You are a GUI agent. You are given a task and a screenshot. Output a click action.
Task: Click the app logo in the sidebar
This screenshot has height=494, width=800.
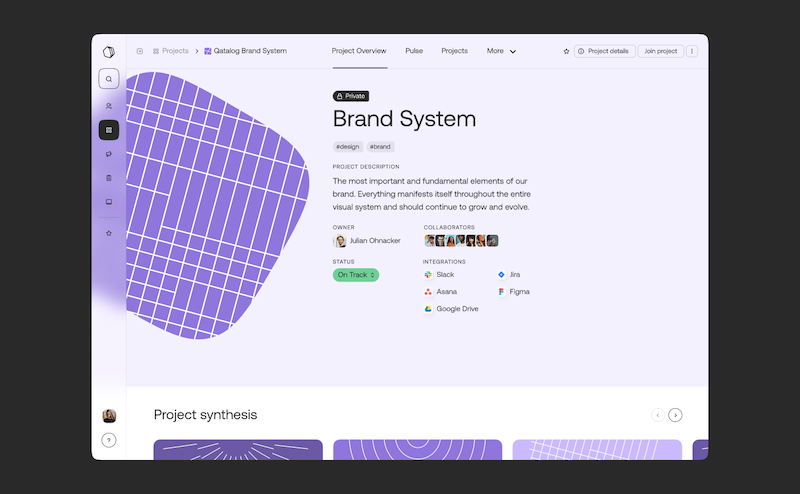point(109,52)
